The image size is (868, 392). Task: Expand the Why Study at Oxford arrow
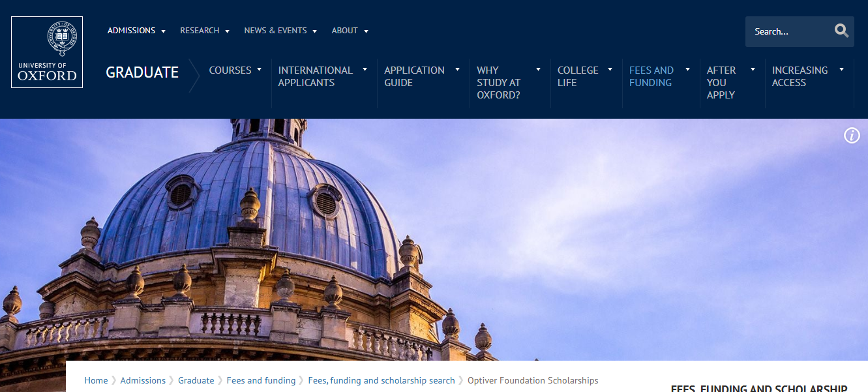[538, 70]
